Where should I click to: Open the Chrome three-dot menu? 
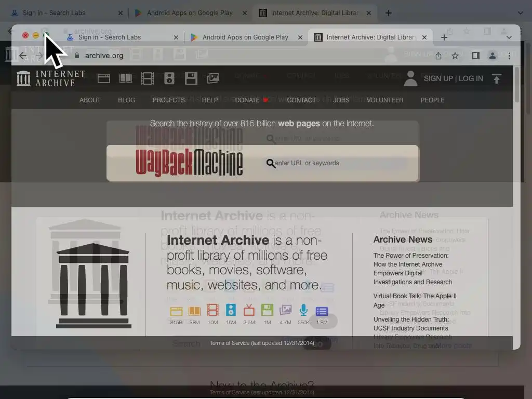click(x=509, y=56)
